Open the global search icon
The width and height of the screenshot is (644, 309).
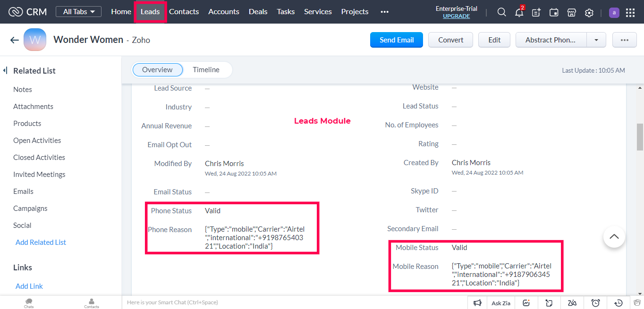pyautogui.click(x=501, y=12)
